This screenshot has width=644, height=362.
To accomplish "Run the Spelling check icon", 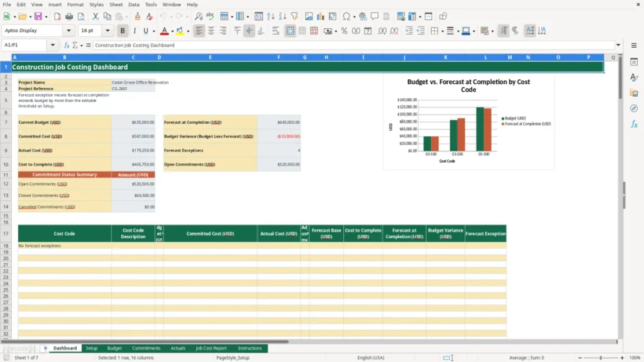I will 210,16.
